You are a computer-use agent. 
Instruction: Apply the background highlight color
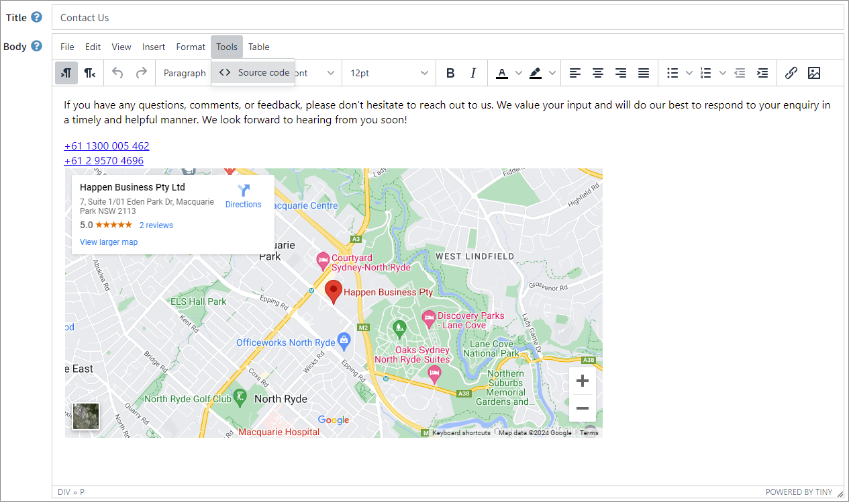(x=535, y=73)
